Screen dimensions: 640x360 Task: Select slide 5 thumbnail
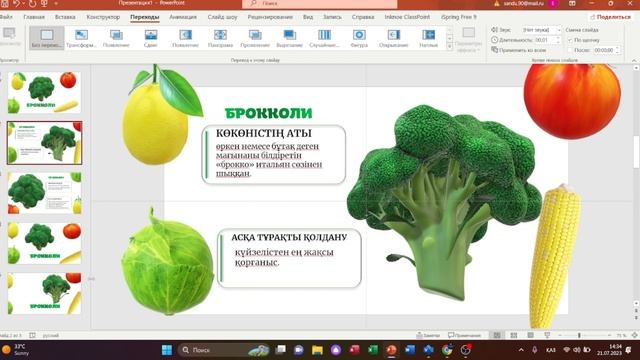(x=44, y=293)
